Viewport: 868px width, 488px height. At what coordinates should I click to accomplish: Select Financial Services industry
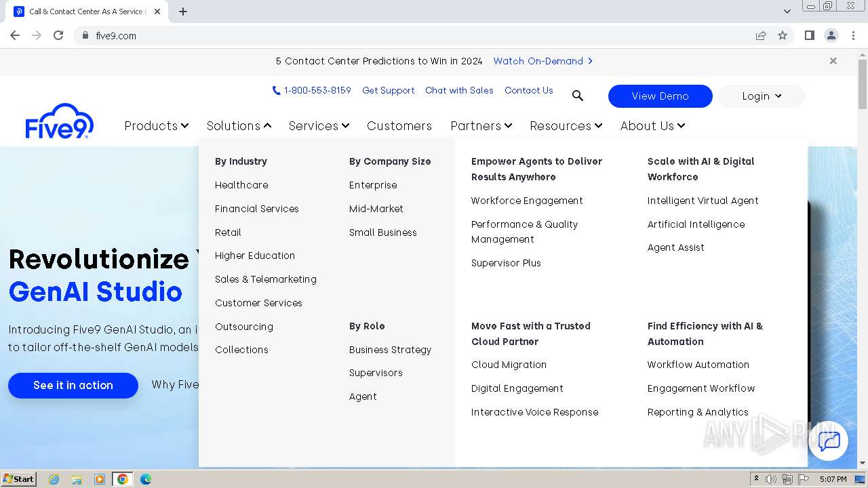pos(257,209)
